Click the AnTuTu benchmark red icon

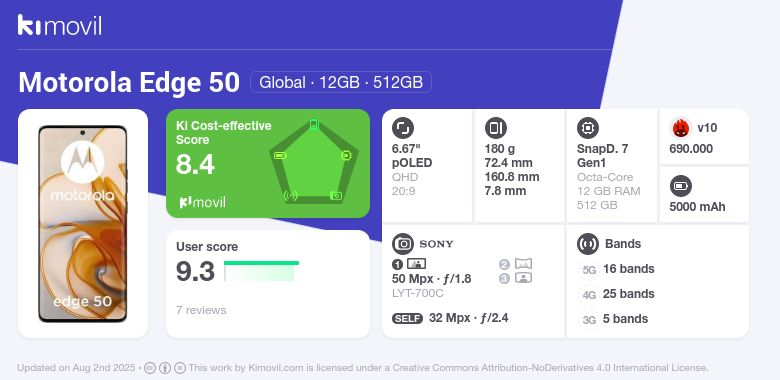[x=681, y=128]
